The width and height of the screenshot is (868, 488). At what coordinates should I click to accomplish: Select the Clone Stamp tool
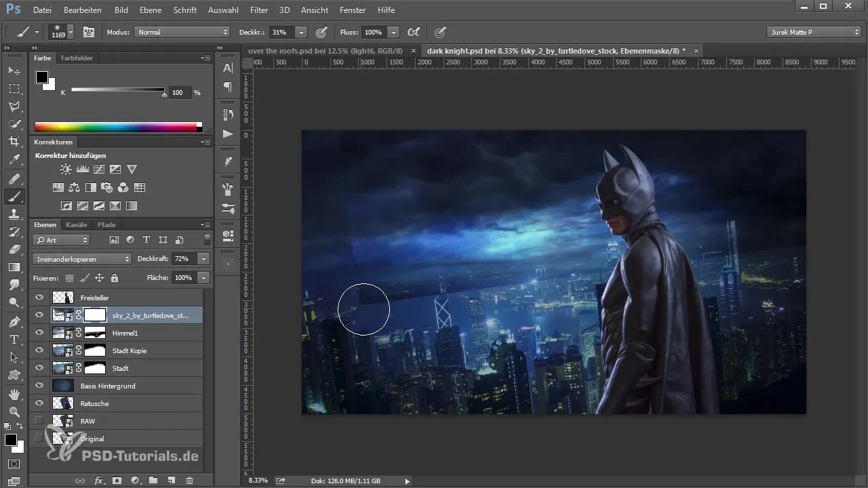click(14, 214)
